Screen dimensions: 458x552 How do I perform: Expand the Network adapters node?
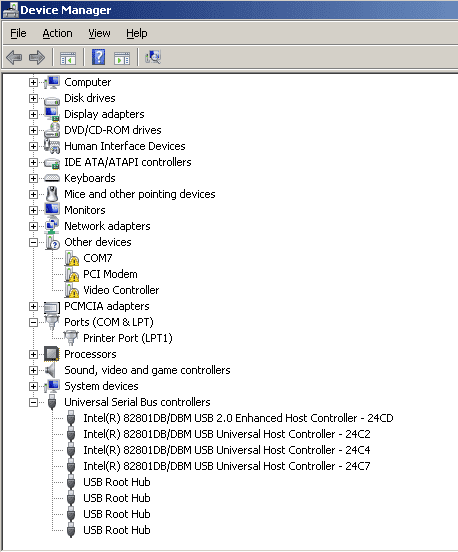tap(33, 226)
